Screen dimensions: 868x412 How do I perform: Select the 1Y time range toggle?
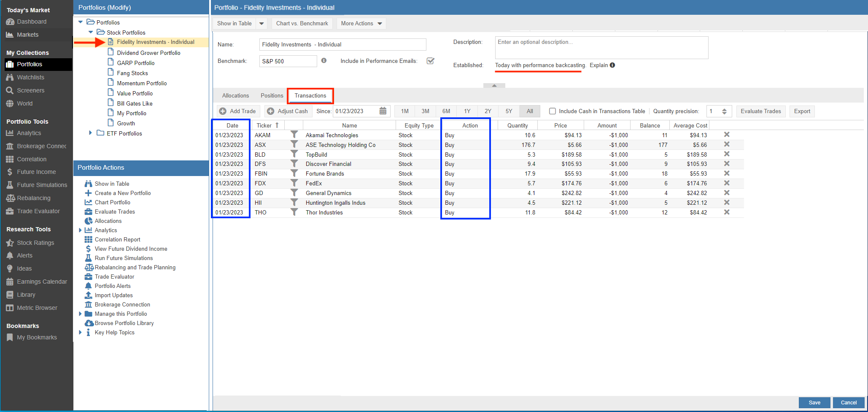coord(467,111)
